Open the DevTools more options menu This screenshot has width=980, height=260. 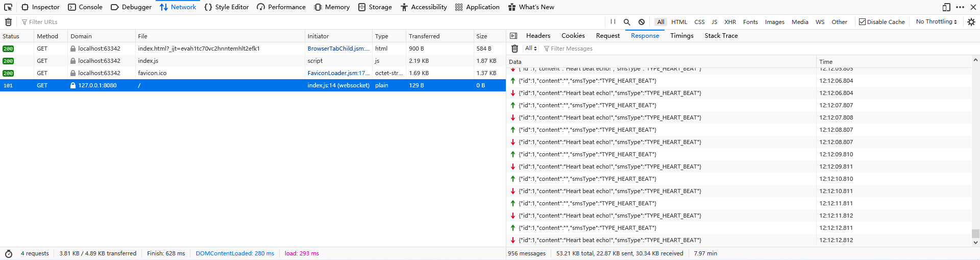pos(960,7)
